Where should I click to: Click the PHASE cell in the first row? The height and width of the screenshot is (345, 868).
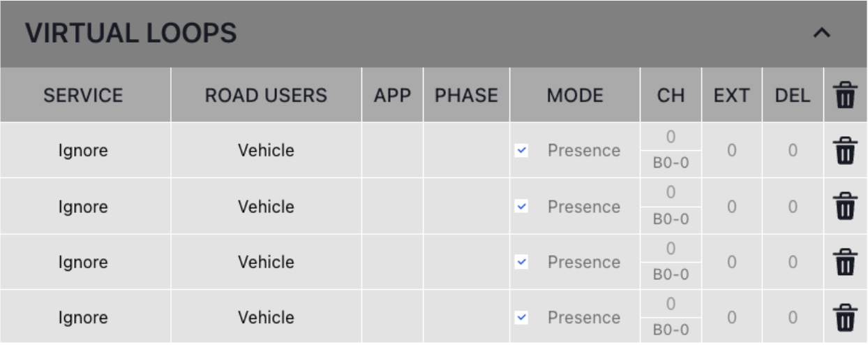[466, 150]
